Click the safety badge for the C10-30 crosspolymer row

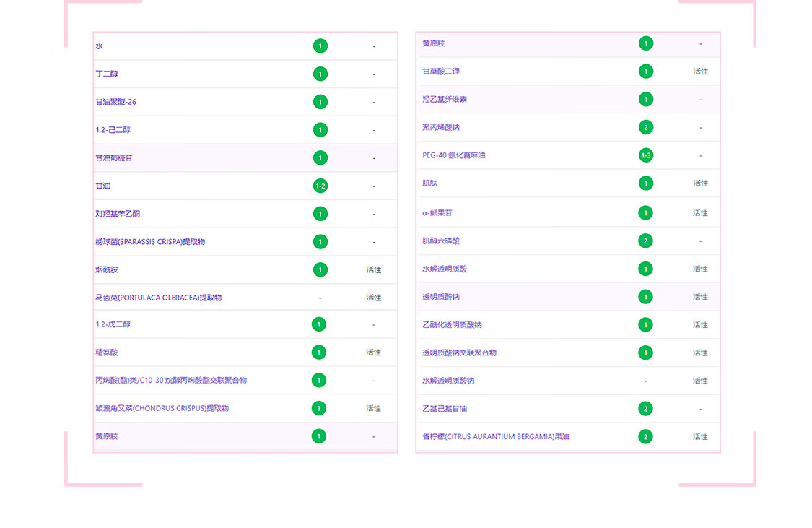pyautogui.click(x=318, y=381)
